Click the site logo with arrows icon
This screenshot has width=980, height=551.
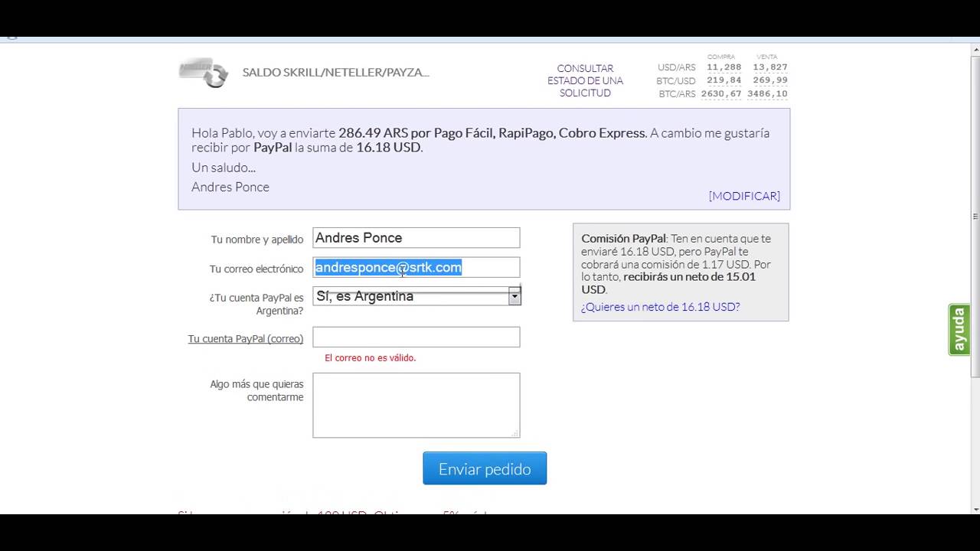click(x=204, y=73)
